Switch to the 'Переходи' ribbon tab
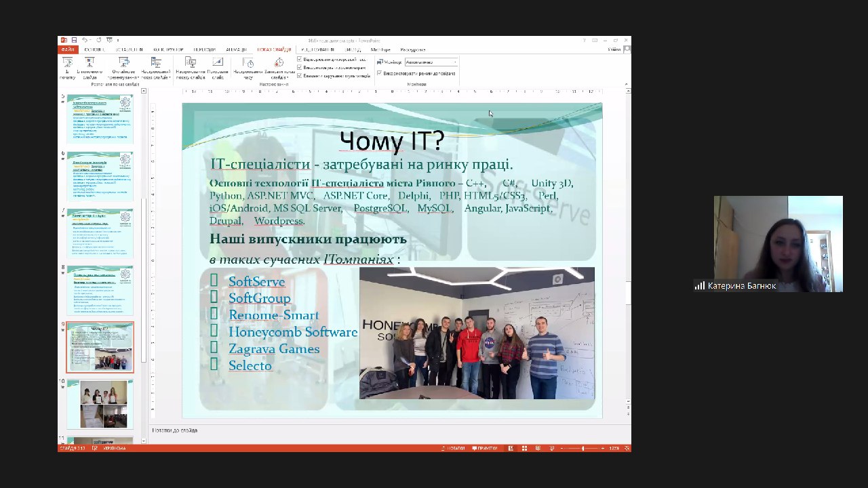 coord(204,49)
